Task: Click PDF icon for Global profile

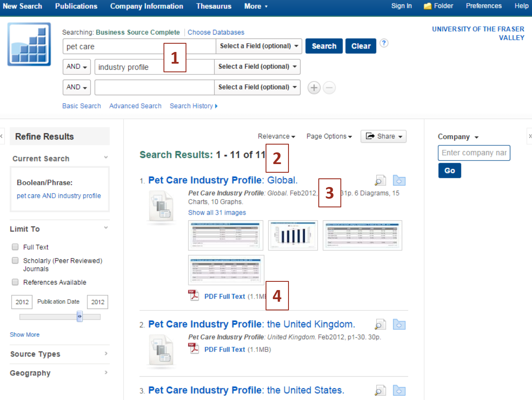Action: coord(194,296)
